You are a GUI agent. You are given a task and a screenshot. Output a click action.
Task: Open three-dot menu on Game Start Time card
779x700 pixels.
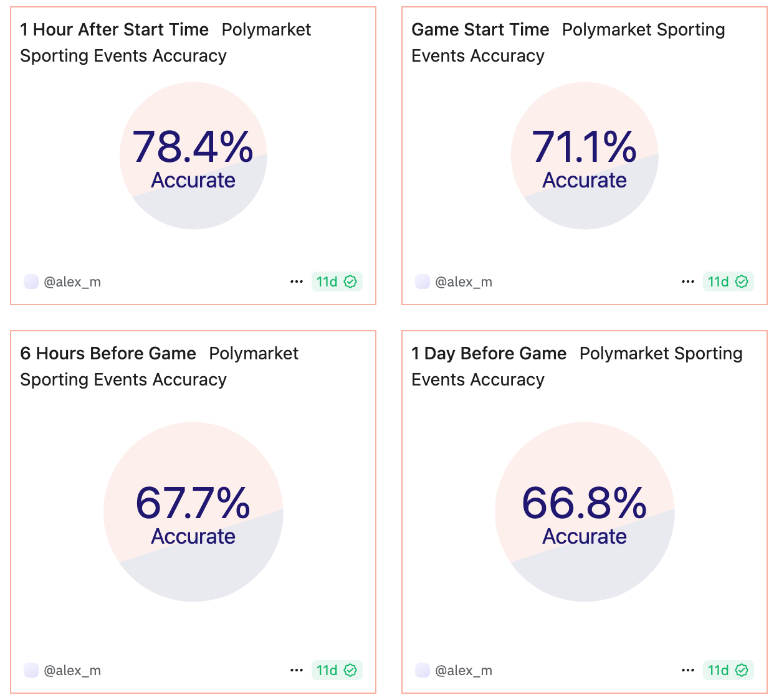click(x=688, y=281)
